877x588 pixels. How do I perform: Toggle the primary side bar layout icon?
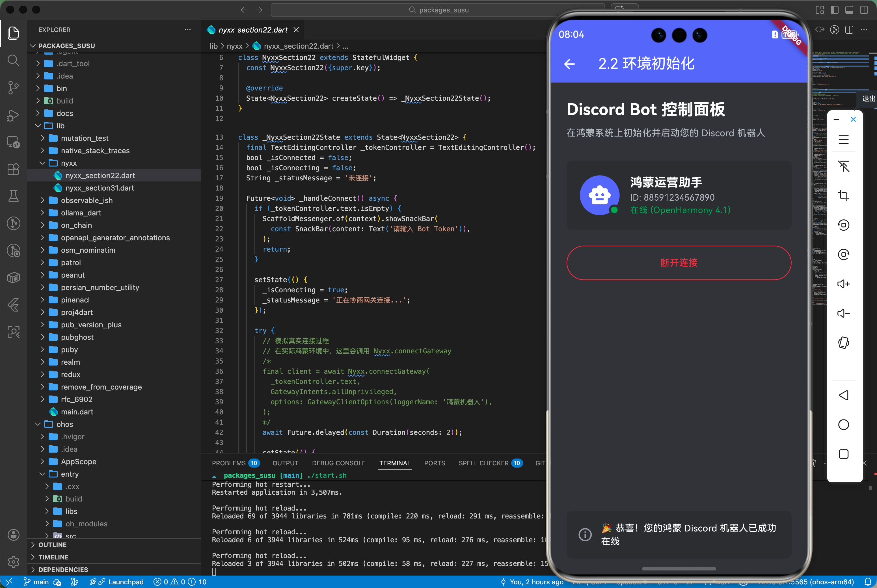point(834,10)
